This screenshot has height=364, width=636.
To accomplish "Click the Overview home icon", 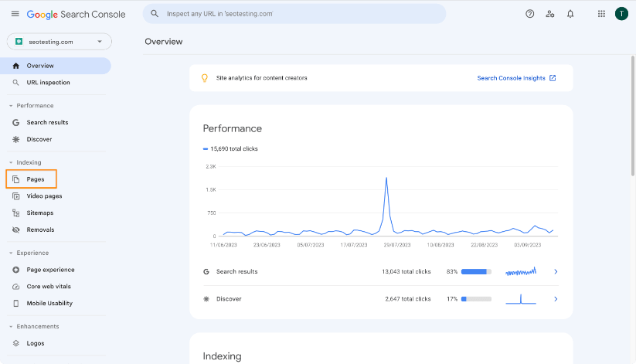I will pyautogui.click(x=15, y=66).
